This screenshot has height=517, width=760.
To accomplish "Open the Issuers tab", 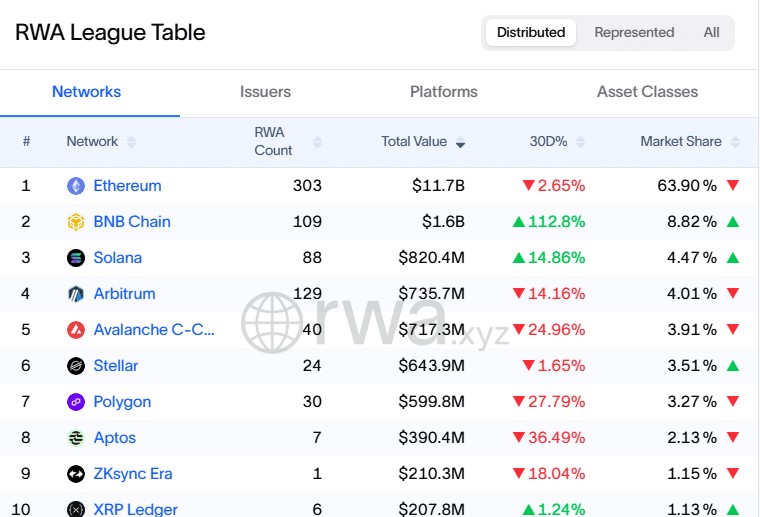I will [265, 92].
